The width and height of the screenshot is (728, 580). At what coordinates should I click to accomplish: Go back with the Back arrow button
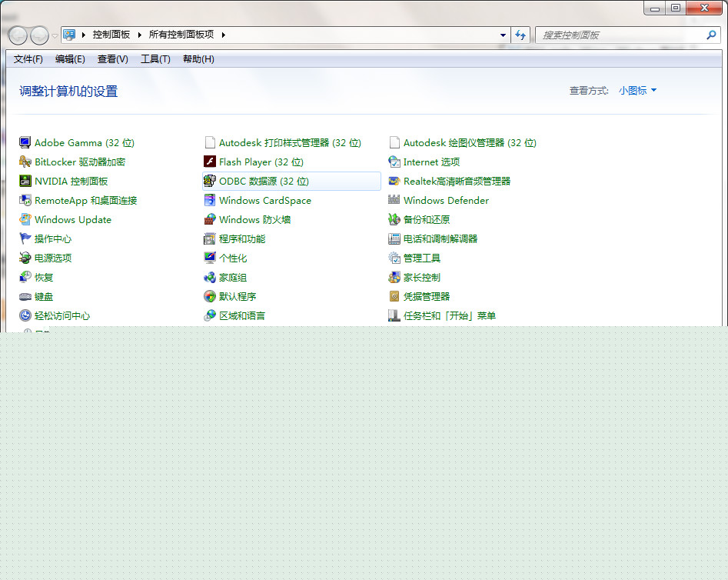point(18,35)
